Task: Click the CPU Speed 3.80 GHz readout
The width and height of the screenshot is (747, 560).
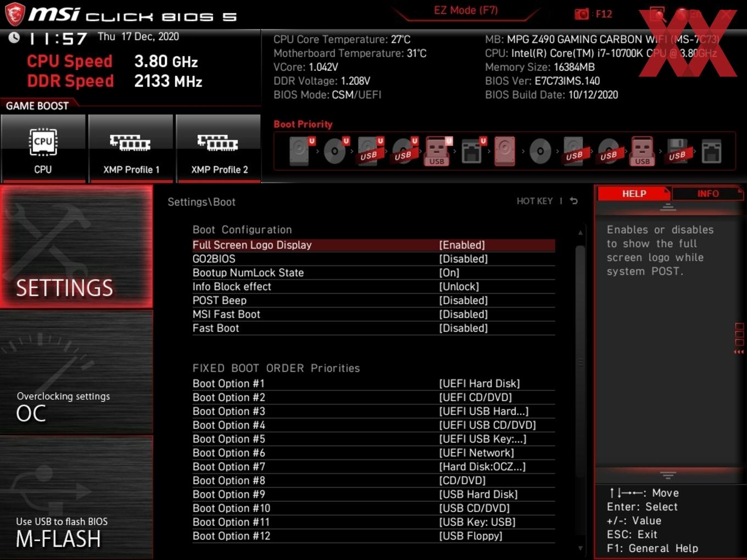Action: pos(113,61)
